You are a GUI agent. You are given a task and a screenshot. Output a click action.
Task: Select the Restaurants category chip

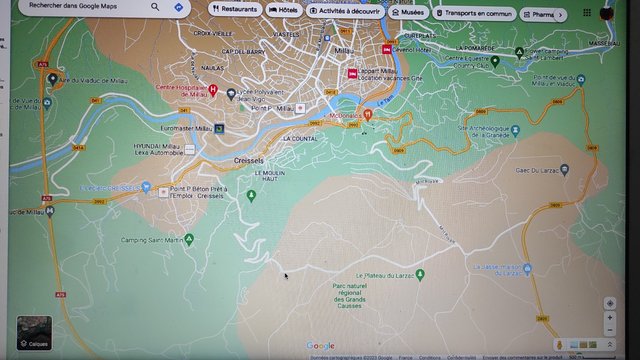coord(235,9)
